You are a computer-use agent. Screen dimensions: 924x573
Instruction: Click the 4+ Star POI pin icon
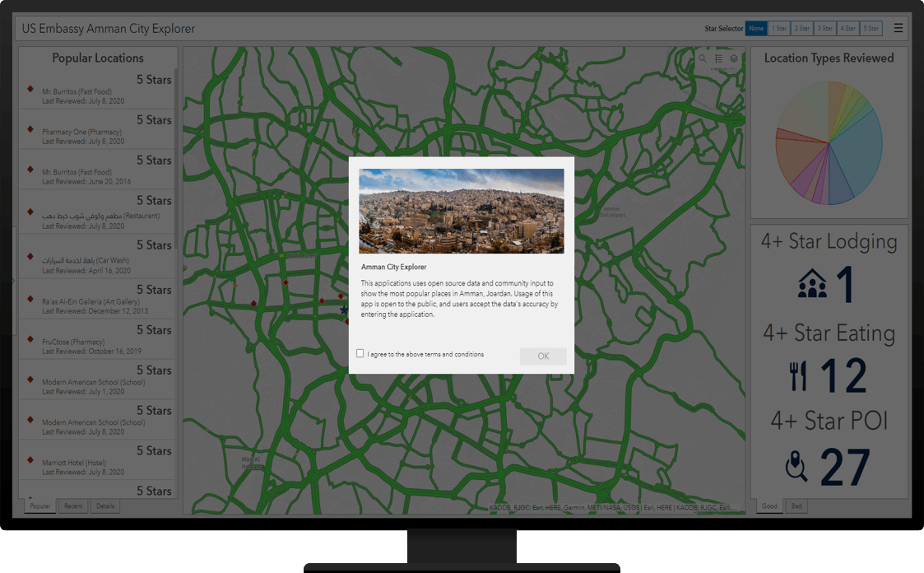(x=796, y=466)
